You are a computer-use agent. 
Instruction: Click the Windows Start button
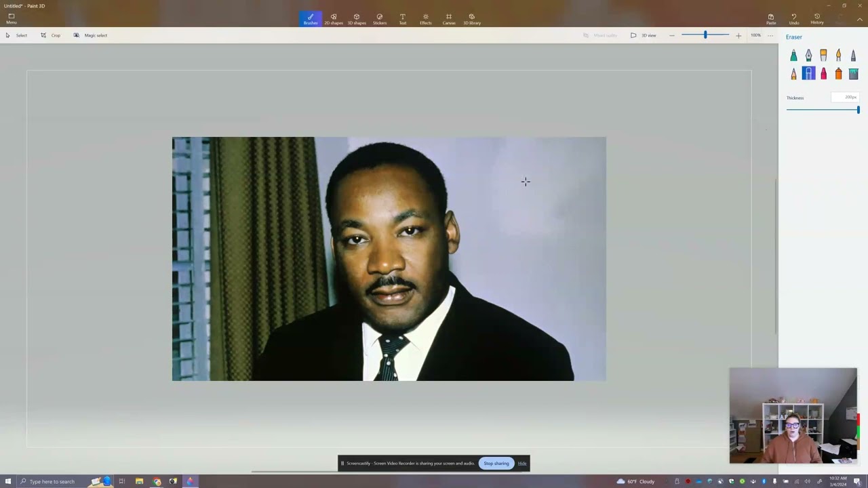tap(7, 481)
